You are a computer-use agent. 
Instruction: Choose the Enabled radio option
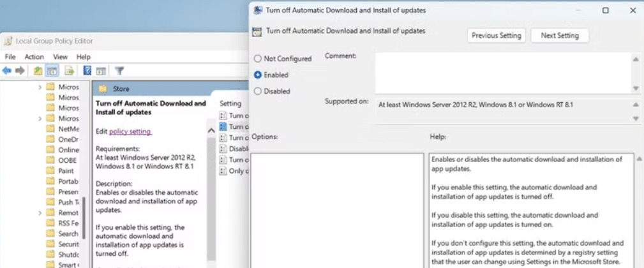(258, 75)
